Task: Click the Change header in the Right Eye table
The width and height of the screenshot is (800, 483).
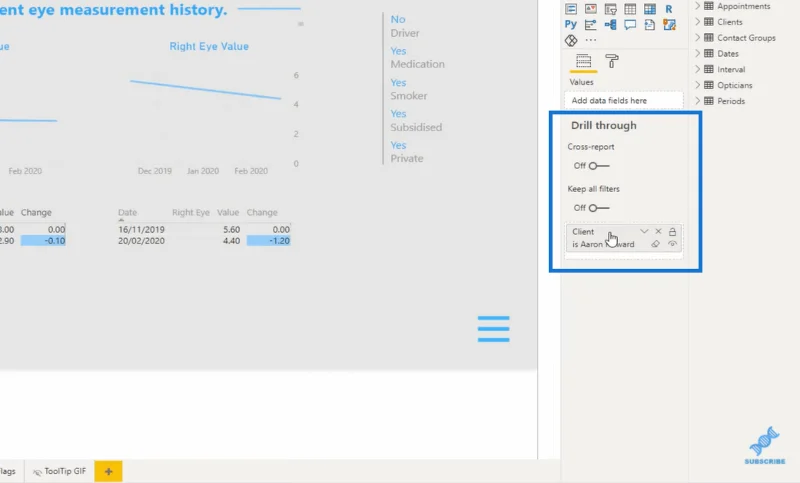Action: pyautogui.click(x=262, y=213)
